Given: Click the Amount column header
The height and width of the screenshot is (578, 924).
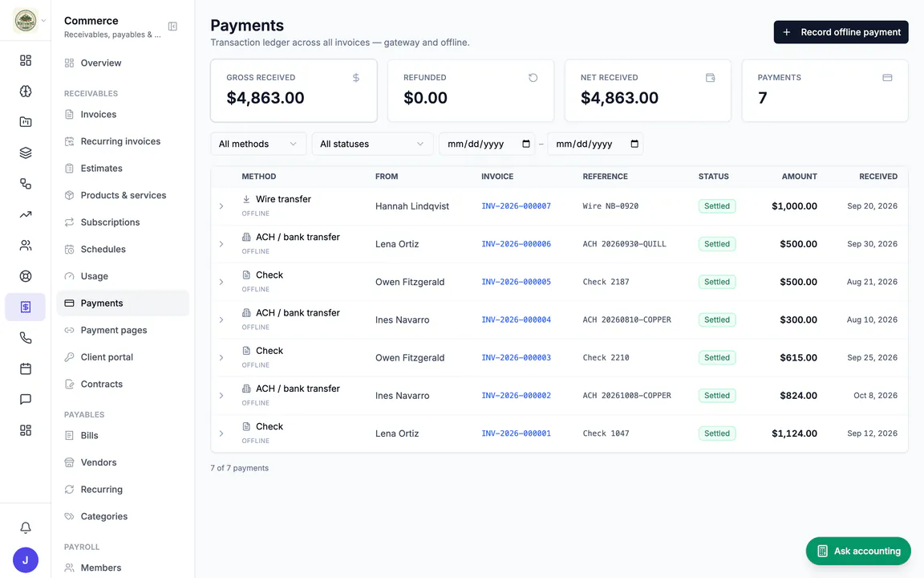Looking at the screenshot, I should (799, 177).
